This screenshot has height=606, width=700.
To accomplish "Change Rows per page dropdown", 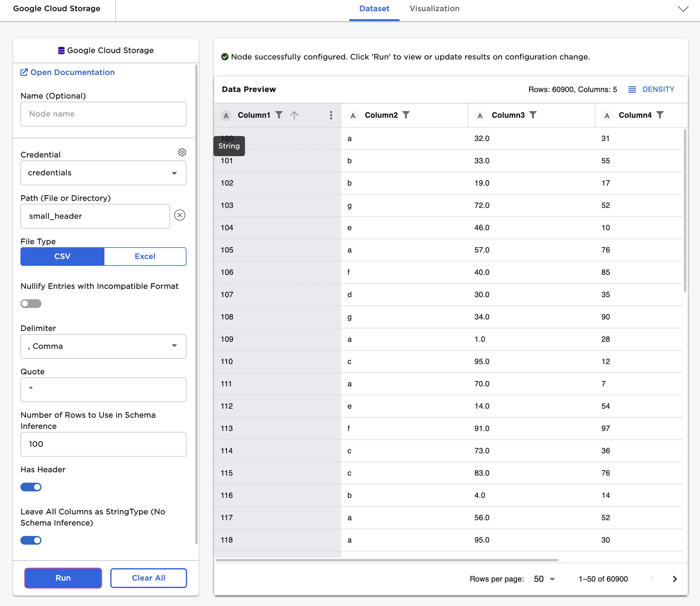I will (544, 579).
